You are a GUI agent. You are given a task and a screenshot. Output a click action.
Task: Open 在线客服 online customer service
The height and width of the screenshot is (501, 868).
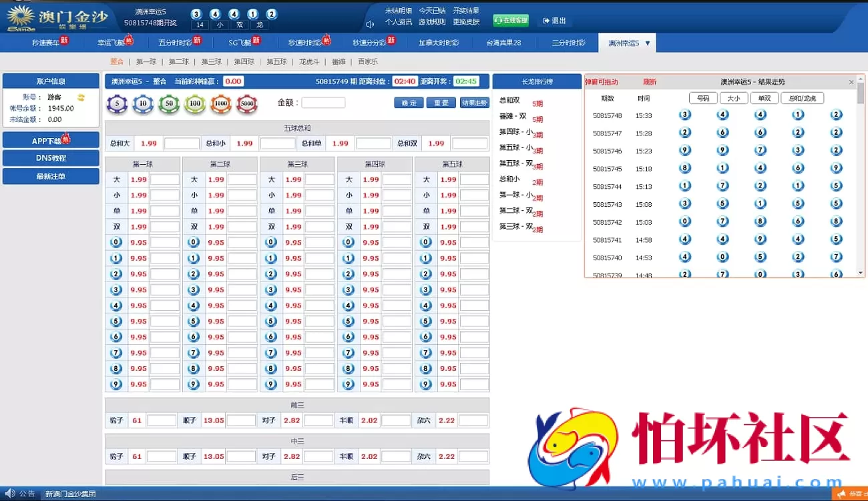[510, 20]
